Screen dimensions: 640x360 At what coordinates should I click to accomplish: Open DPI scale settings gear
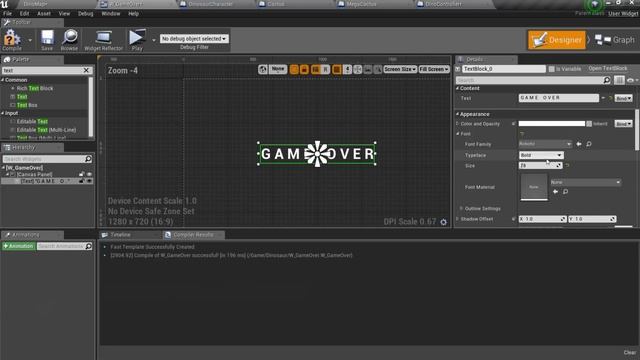coord(443,222)
